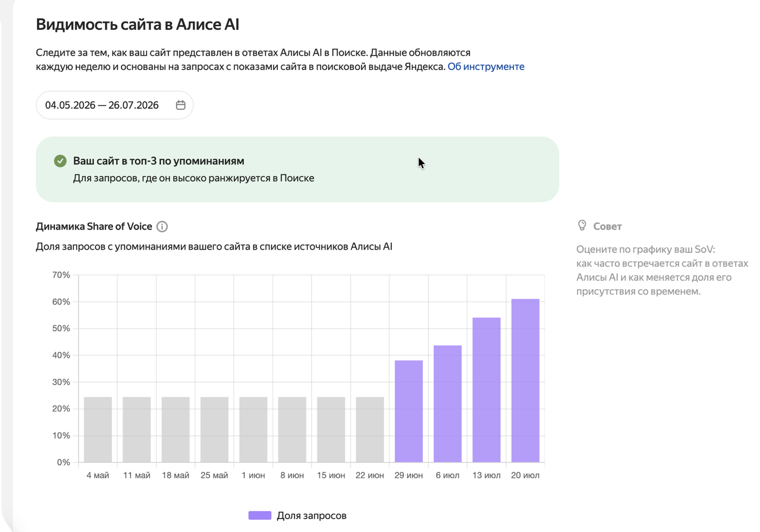Click the 29 июн axis label

pos(409,476)
